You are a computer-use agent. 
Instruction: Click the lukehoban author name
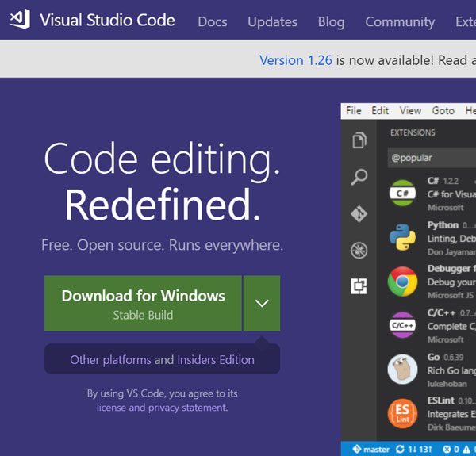click(x=447, y=384)
